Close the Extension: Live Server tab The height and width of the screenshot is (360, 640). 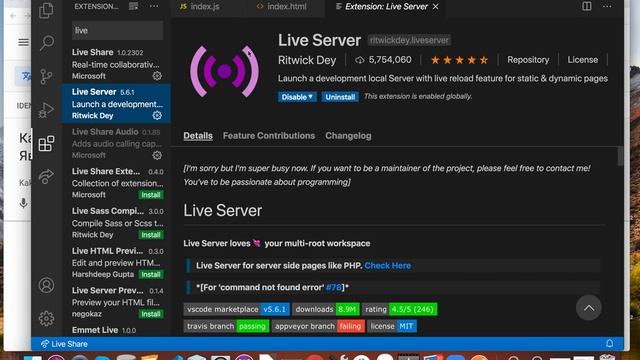[436, 7]
